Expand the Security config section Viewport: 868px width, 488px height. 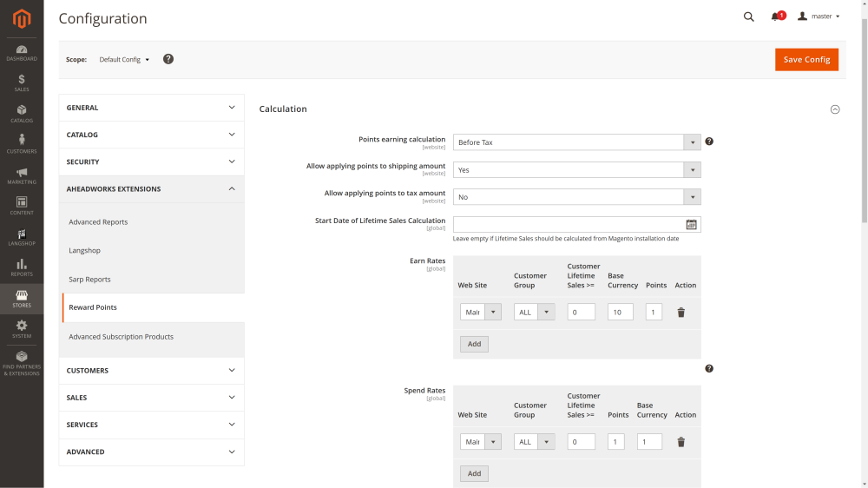(x=151, y=162)
